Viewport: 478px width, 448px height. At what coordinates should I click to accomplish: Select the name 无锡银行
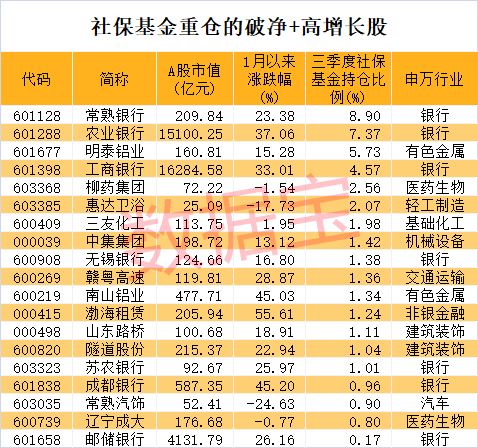pos(115,259)
